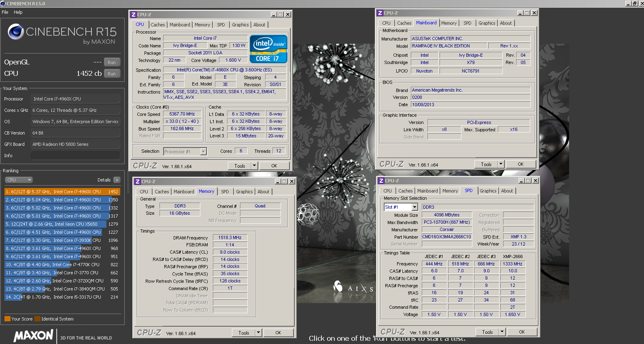Click the Part Number CMD16GX3M4A2666C10 field
The height and width of the screenshot is (344, 644).
click(447, 237)
